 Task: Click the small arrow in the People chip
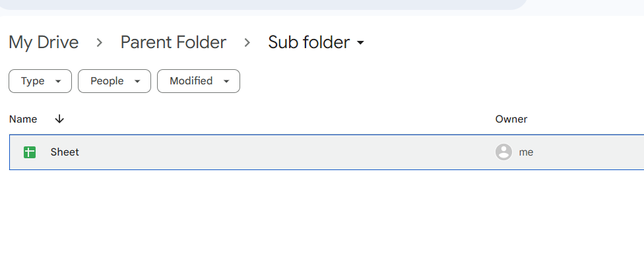point(137,81)
